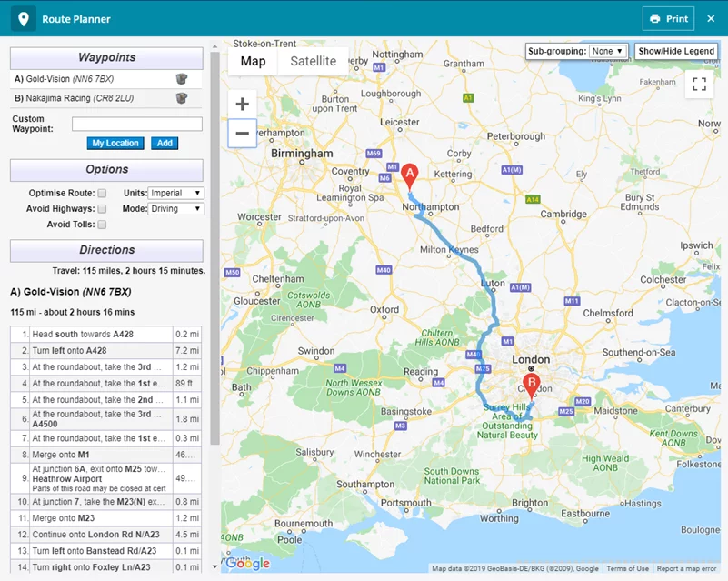Switch to the Satellite view tab
Image resolution: width=728 pixels, height=581 pixels.
(314, 61)
